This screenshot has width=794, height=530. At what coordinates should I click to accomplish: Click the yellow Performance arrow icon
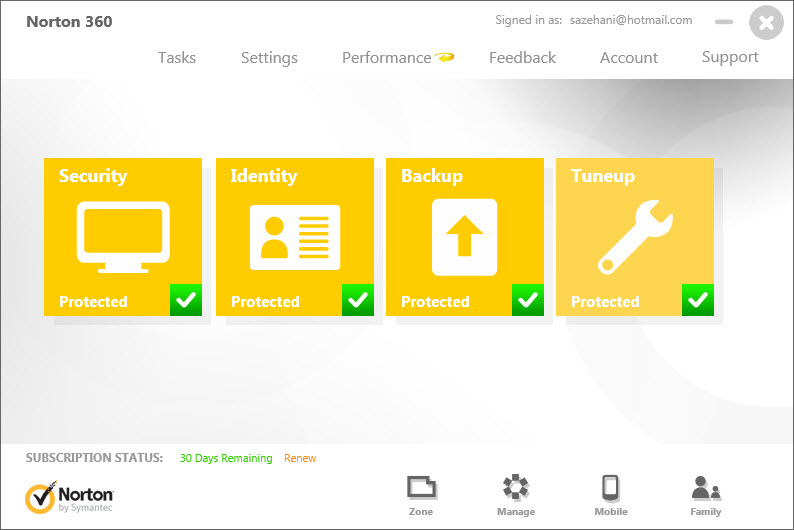[x=444, y=57]
